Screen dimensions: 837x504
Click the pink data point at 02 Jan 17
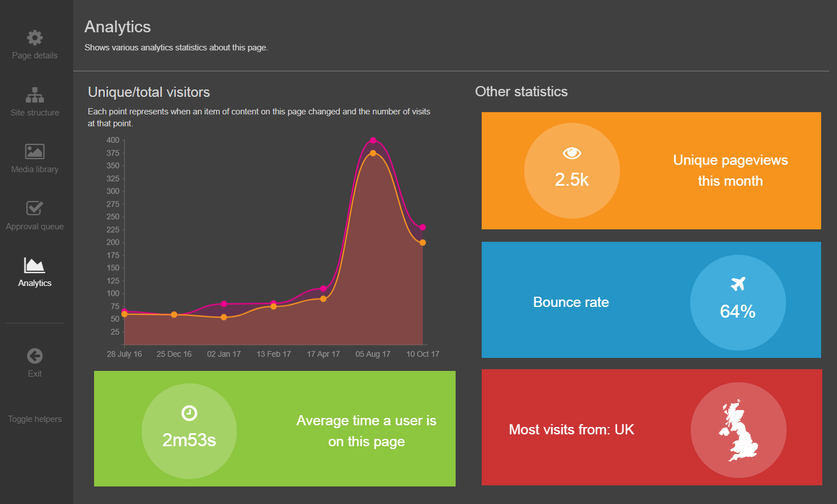pyautogui.click(x=224, y=304)
